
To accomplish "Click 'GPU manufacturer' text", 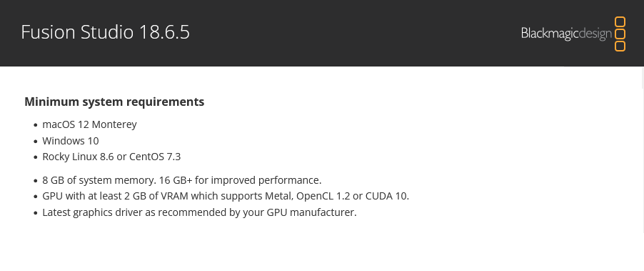I will [312, 212].
